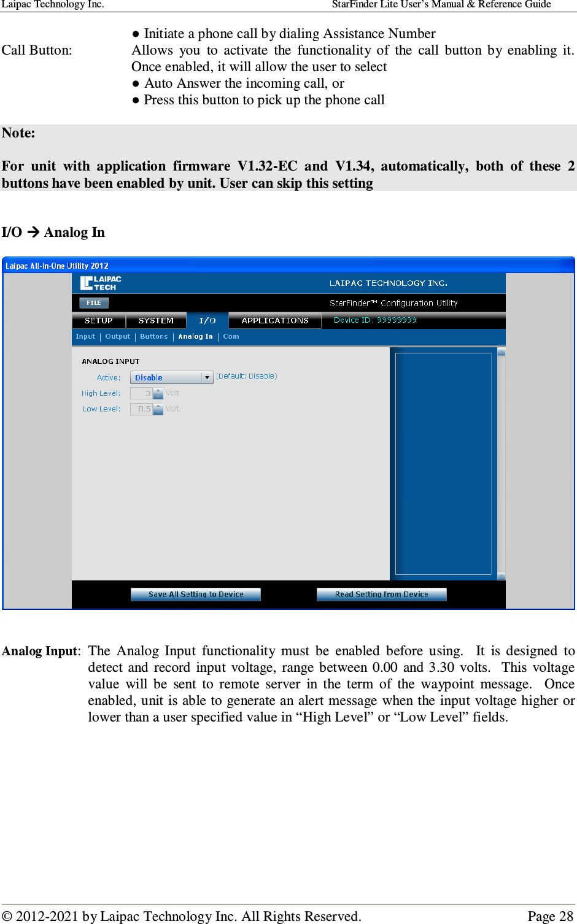
Task: Click the (Default: Disable) hint text
Action: point(247,376)
